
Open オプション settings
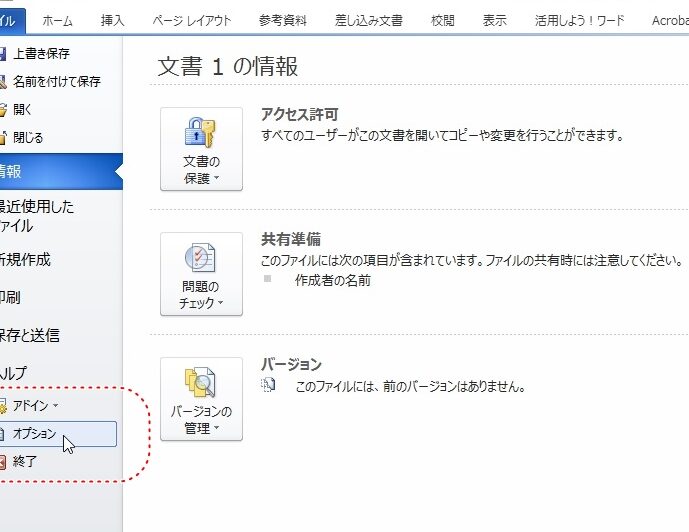coord(58,434)
